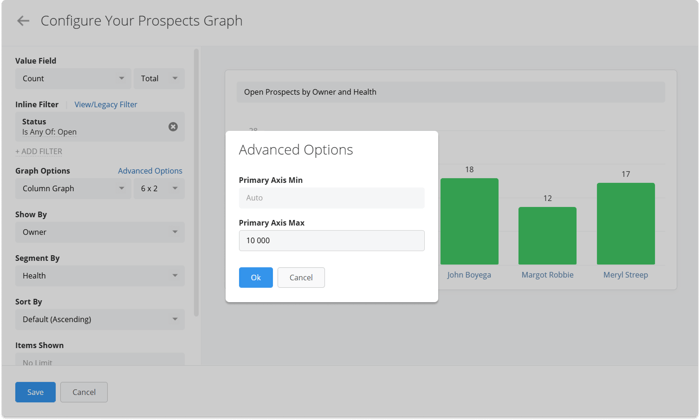
Task: Click the Primary Axis Max field
Action: [331, 241]
